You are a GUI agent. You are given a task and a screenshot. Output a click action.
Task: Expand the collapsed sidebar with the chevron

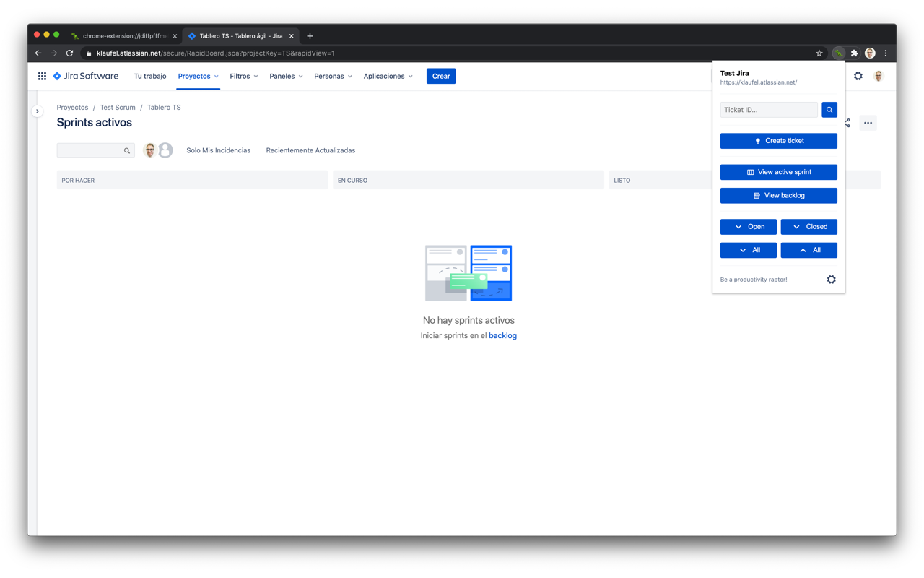click(x=38, y=111)
